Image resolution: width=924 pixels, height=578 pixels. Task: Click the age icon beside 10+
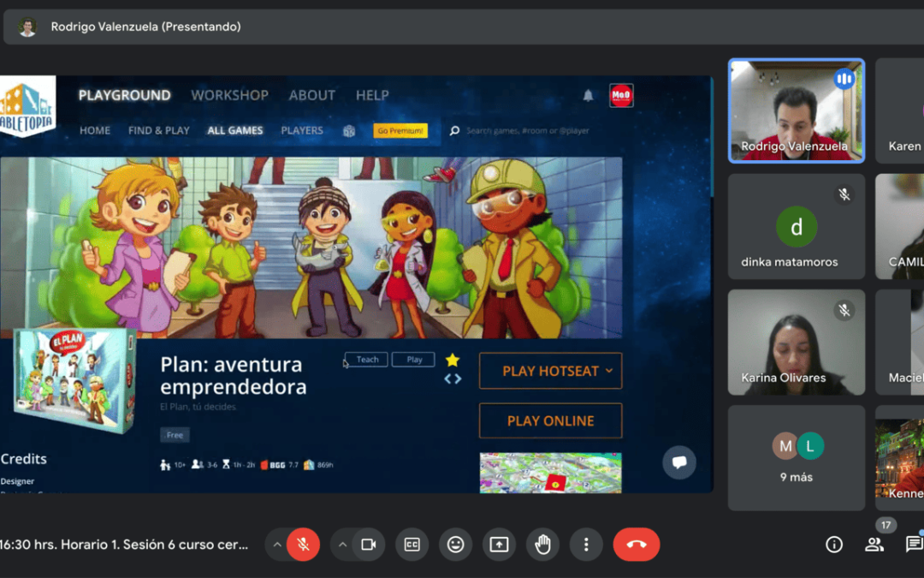pos(165,465)
